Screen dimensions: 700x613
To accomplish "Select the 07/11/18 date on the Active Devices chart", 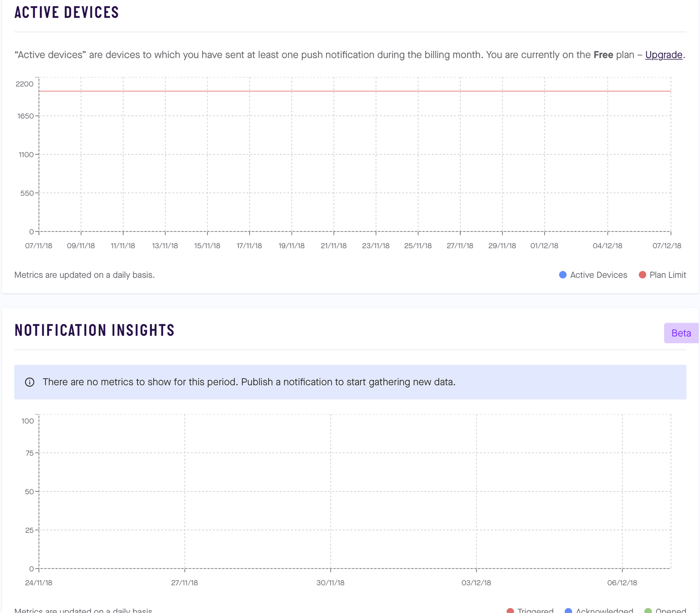I will point(38,246).
